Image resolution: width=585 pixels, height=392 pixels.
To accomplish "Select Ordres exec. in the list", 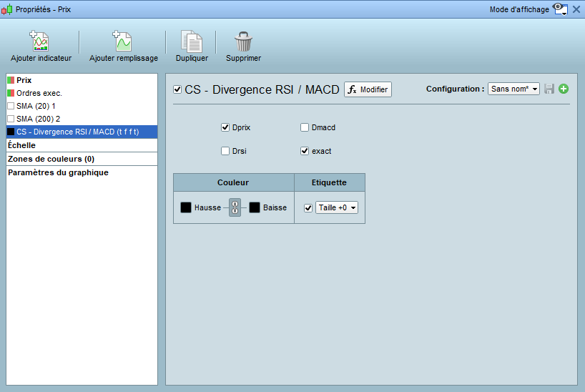I will coord(82,93).
